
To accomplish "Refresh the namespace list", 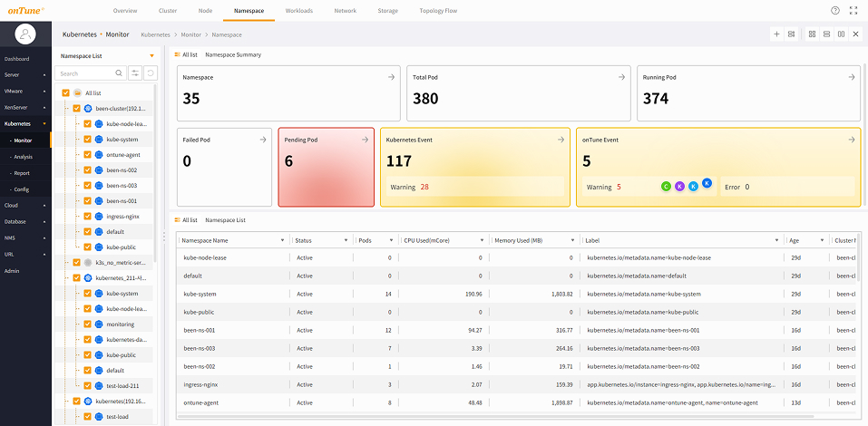I will pos(151,73).
